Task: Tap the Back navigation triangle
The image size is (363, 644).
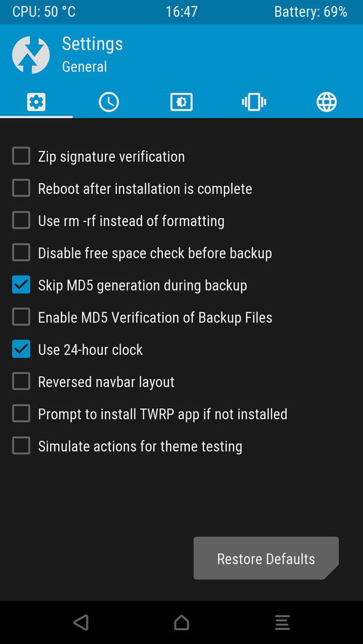Action: (81, 622)
